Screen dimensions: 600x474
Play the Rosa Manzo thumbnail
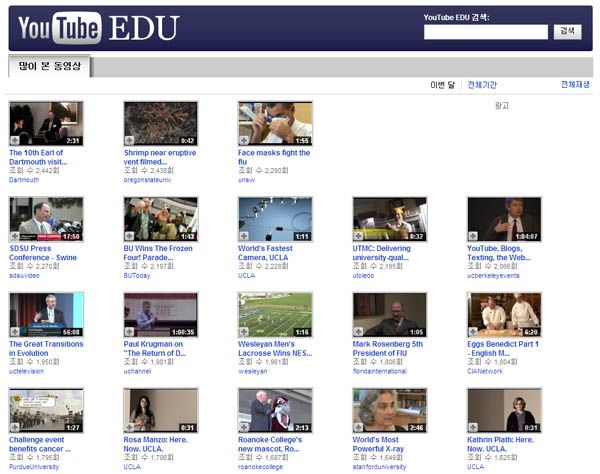click(161, 410)
